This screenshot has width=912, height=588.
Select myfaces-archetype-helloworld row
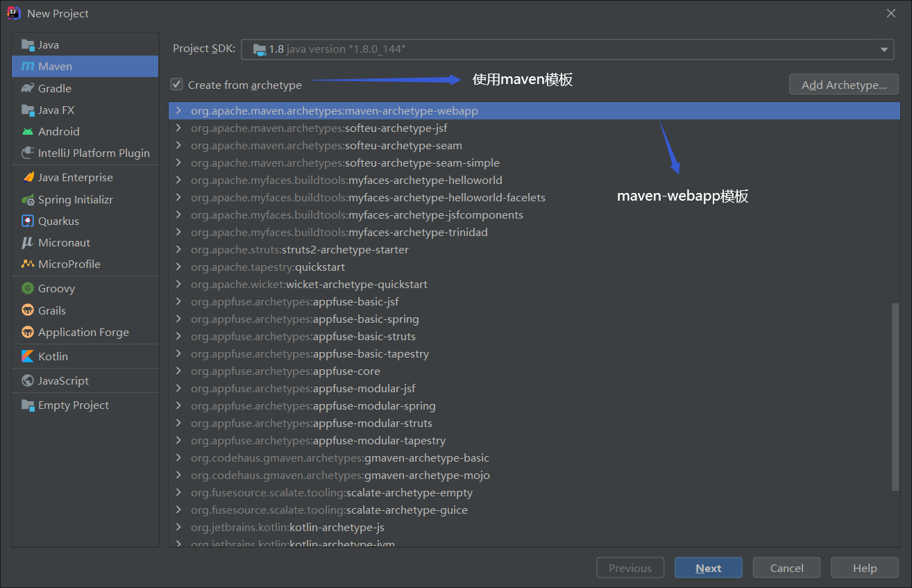[x=534, y=180]
